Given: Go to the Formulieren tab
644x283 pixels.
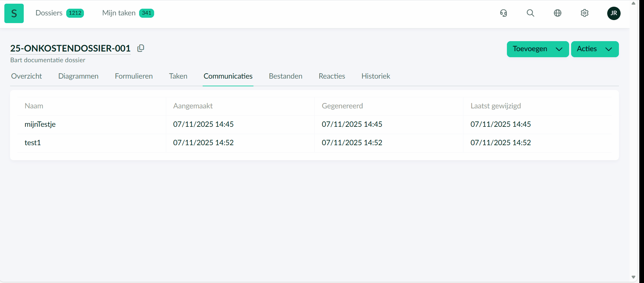Looking at the screenshot, I should pyautogui.click(x=134, y=76).
